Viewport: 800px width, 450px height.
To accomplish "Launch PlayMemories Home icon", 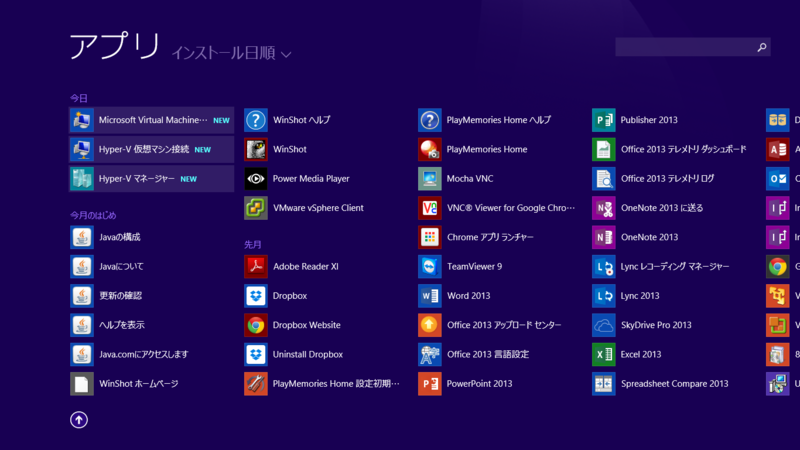I will 430,149.
